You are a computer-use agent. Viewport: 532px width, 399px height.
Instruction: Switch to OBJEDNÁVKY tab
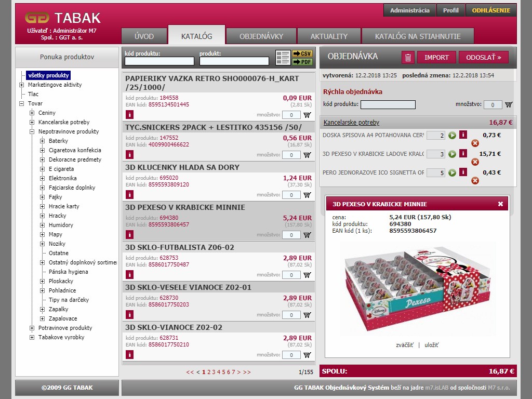(261, 36)
